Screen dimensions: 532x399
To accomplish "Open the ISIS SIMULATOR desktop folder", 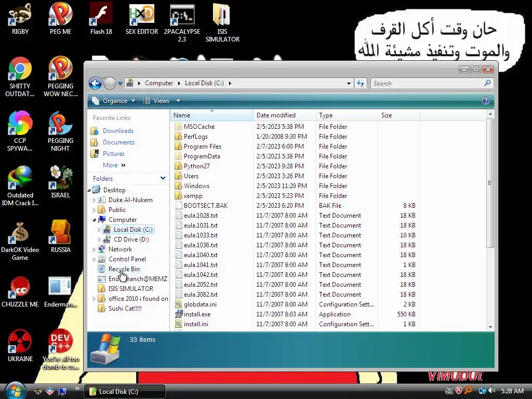I will point(222,23).
